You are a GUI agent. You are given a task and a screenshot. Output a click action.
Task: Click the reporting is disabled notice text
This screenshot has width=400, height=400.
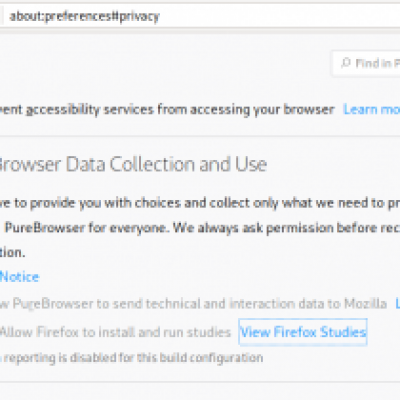132,358
